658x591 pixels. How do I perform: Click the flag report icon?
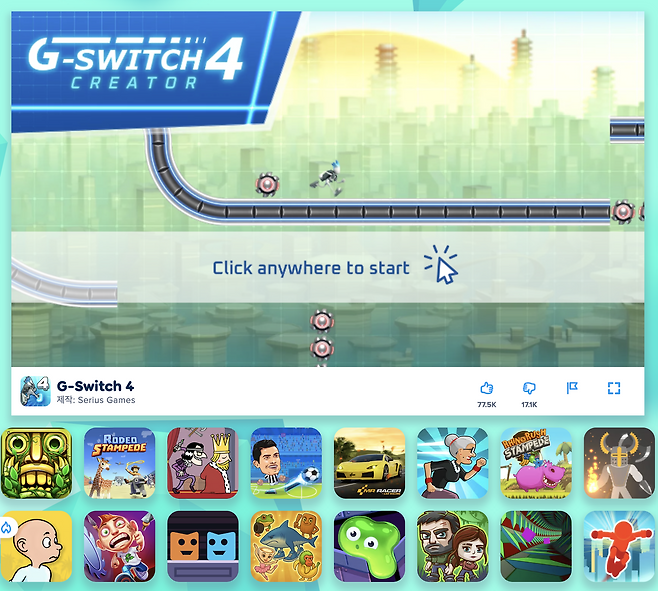(572, 387)
